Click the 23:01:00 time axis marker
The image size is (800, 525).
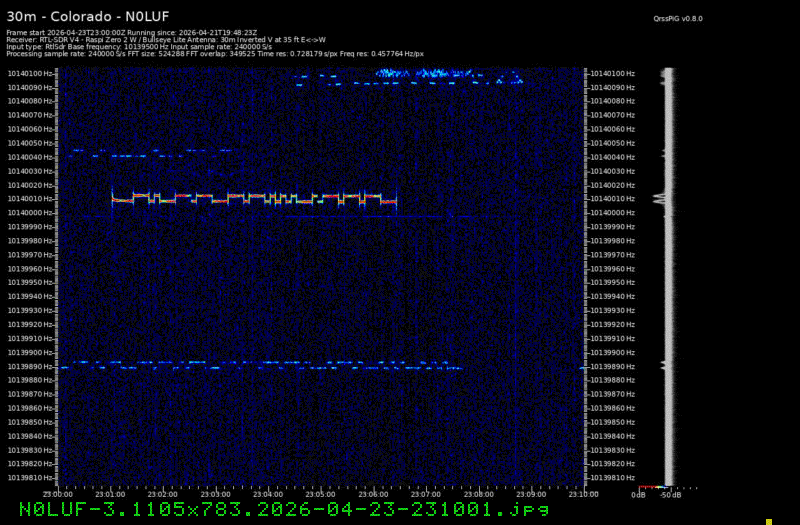(x=110, y=494)
